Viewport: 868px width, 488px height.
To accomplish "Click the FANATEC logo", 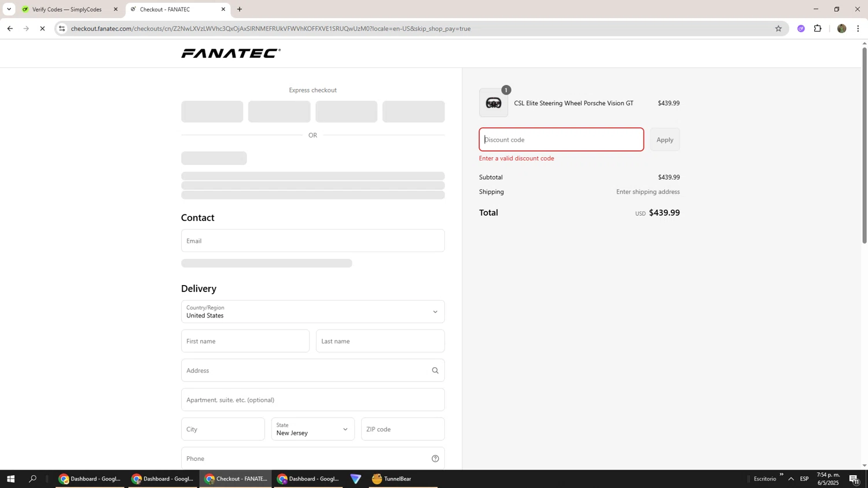I will 230,53.
